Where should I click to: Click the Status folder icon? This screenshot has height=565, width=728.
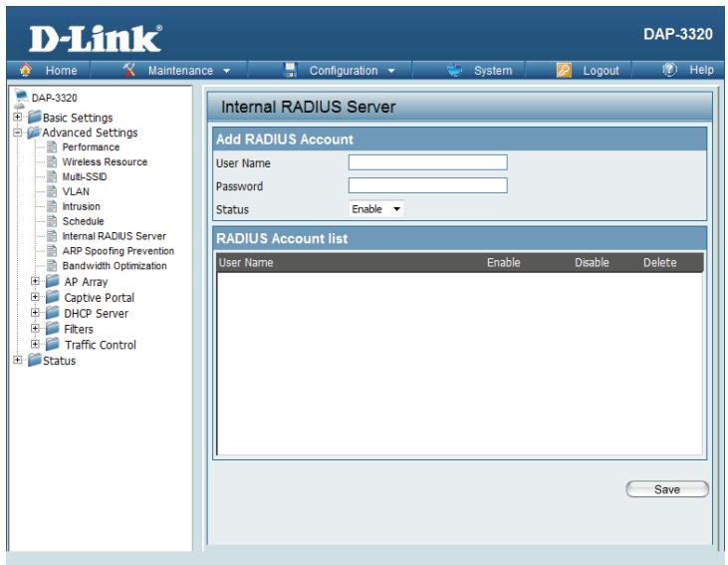(35, 360)
